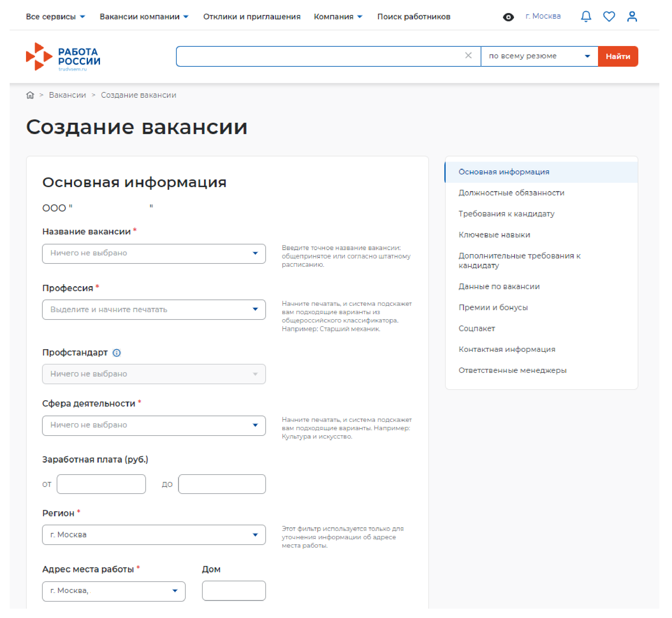Open the Профстандарт dropdown
The width and height of the screenshot is (672, 618).
pyautogui.click(x=154, y=374)
